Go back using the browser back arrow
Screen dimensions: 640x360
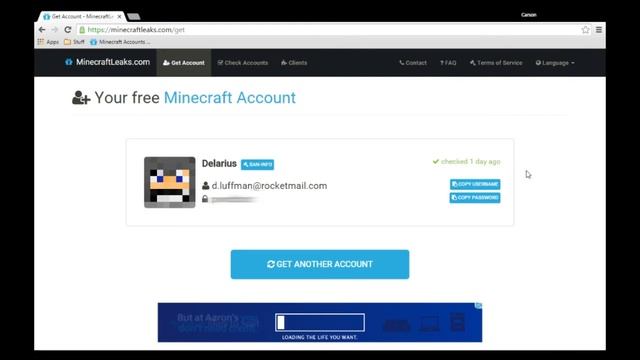click(x=42, y=30)
